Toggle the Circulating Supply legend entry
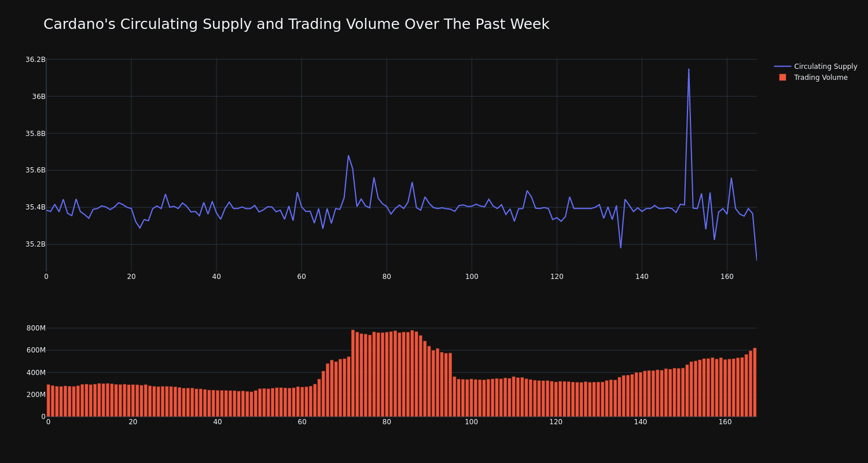The image size is (868, 463). 816,67
